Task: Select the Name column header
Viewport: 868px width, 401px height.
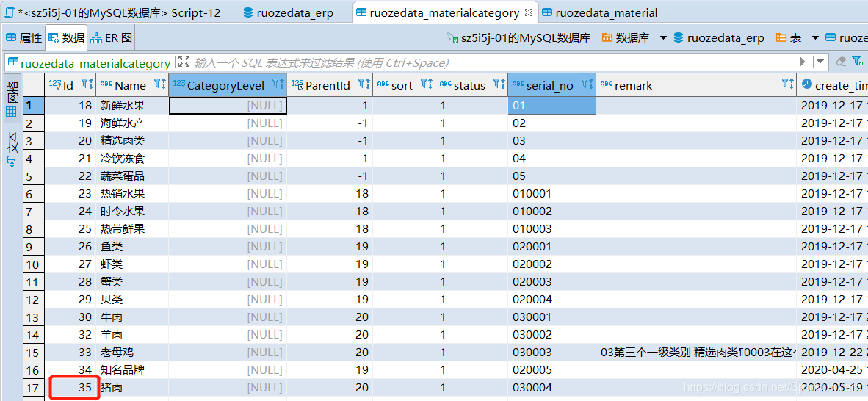Action: click(x=131, y=84)
